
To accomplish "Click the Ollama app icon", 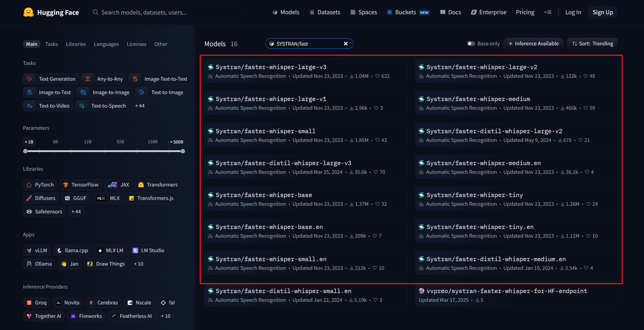I will [x=29, y=264].
